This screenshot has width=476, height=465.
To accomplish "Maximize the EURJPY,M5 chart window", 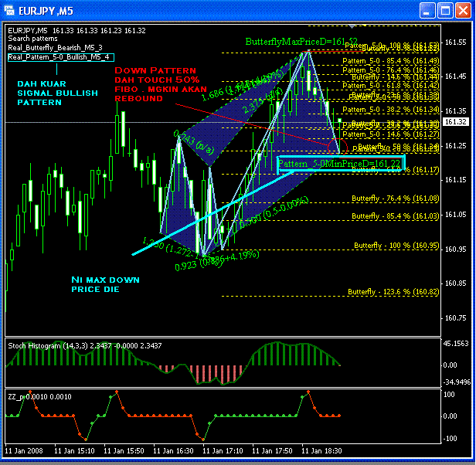I will click(445, 11).
